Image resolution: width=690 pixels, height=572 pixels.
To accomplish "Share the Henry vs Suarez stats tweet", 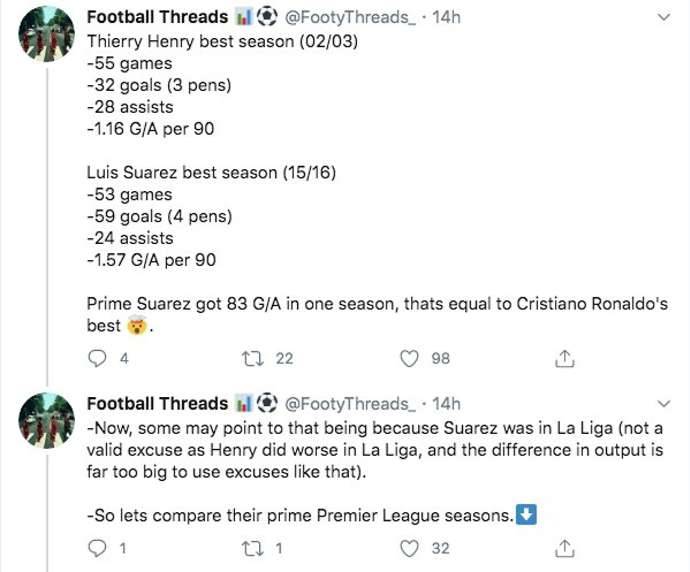I will tap(564, 357).
